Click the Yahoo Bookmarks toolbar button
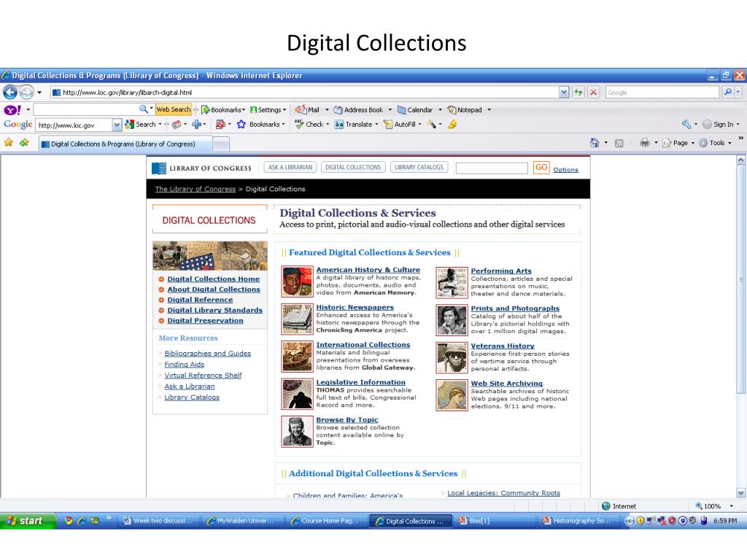The height and width of the screenshot is (560, 747). pyautogui.click(x=222, y=110)
